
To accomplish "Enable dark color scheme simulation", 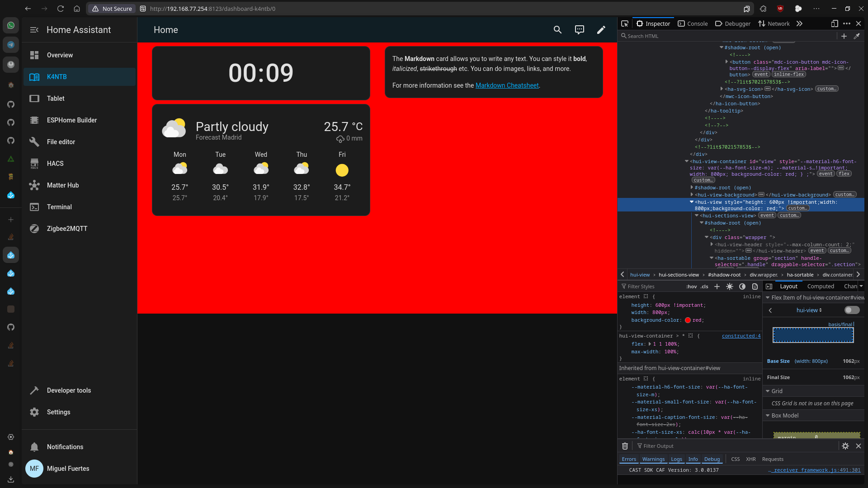I will click(x=742, y=286).
